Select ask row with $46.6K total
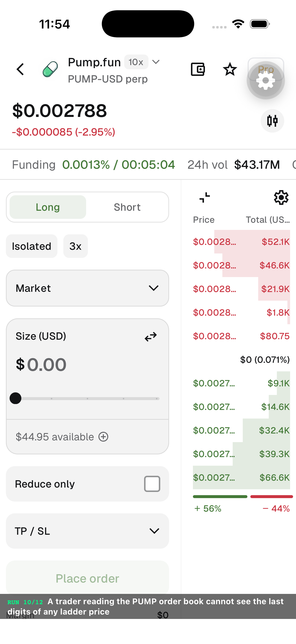The image size is (296, 644). point(241,265)
